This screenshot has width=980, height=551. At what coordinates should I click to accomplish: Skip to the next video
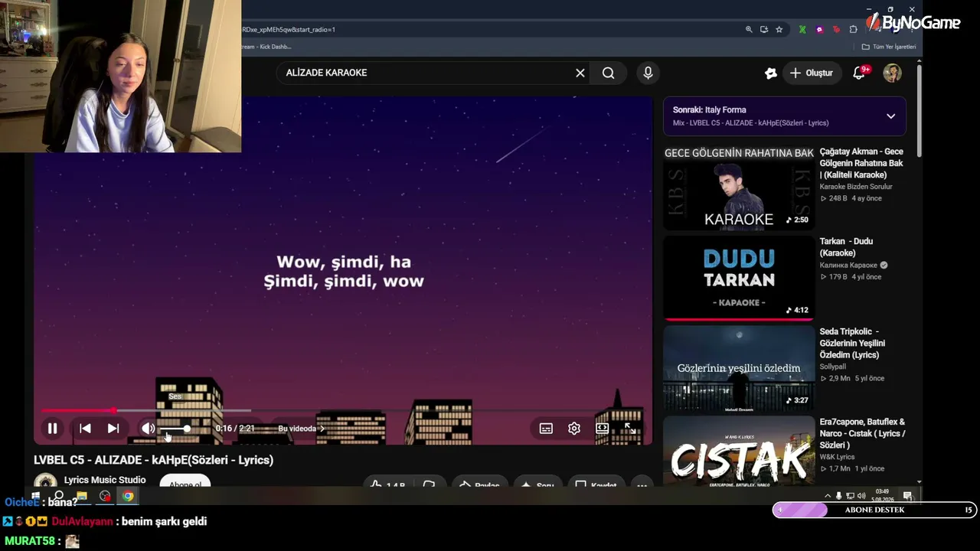click(113, 429)
